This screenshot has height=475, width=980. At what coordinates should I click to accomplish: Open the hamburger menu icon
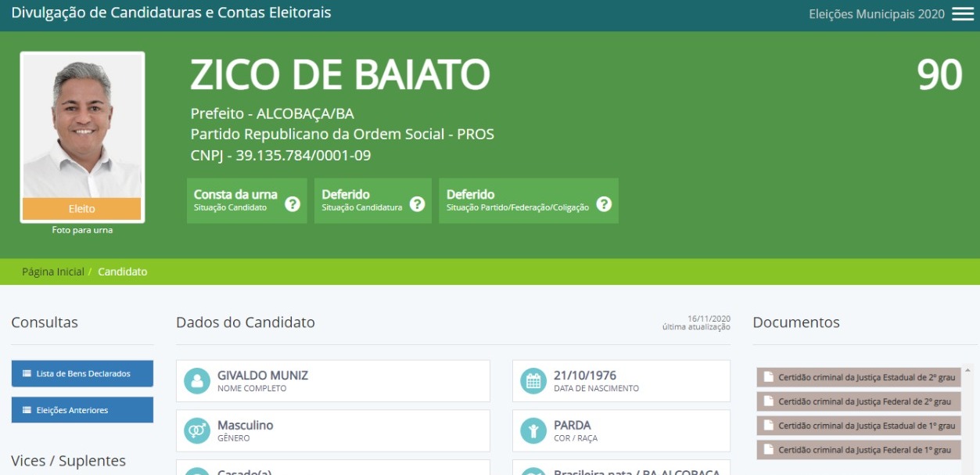pos(962,14)
